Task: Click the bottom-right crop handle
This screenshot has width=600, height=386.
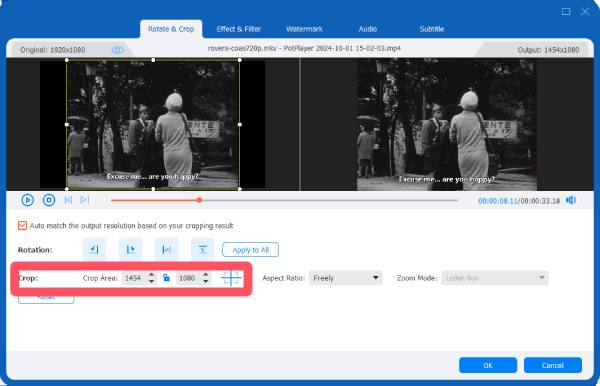Action: 240,189
